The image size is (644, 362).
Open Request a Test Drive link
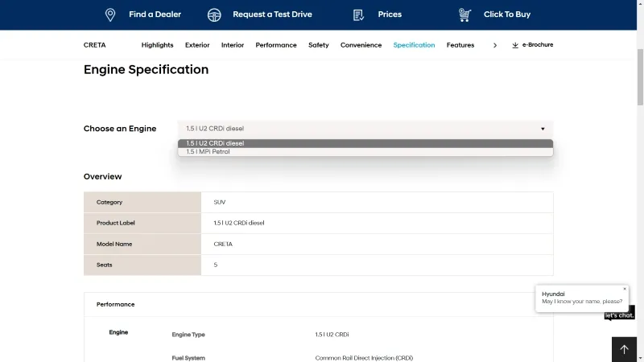coord(272,14)
